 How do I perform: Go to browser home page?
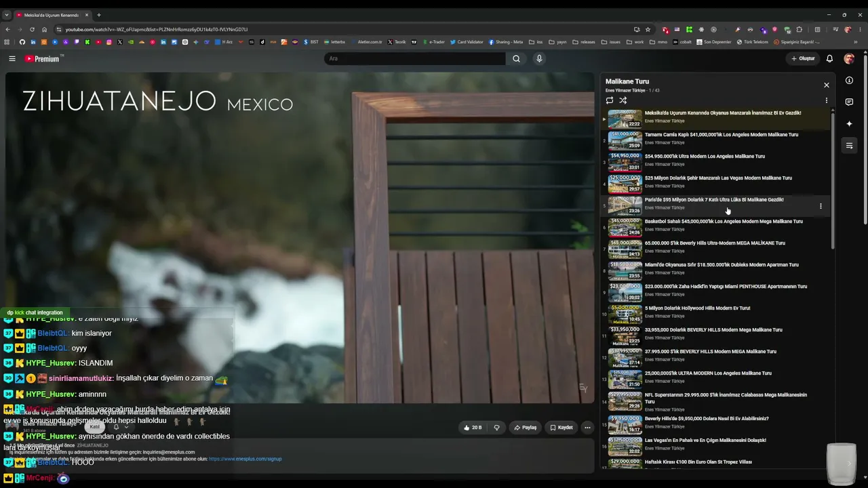tap(44, 29)
